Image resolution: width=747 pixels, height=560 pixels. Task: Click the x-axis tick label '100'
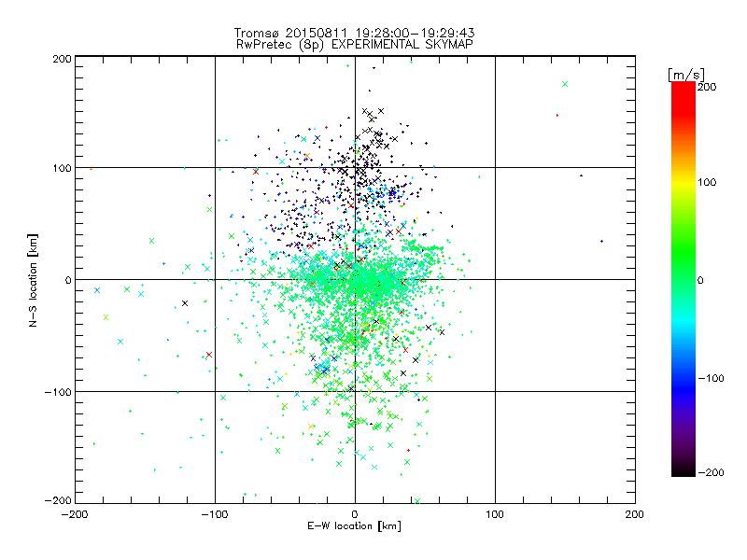tap(495, 514)
